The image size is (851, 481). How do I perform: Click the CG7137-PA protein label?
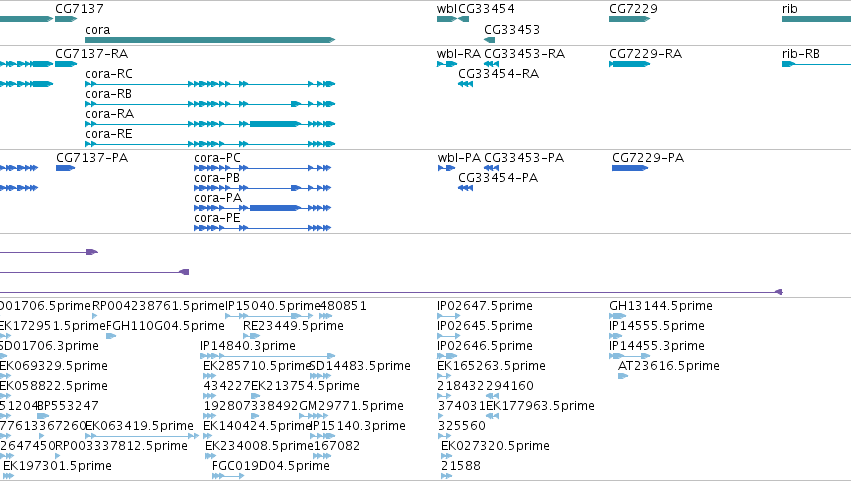92,158
